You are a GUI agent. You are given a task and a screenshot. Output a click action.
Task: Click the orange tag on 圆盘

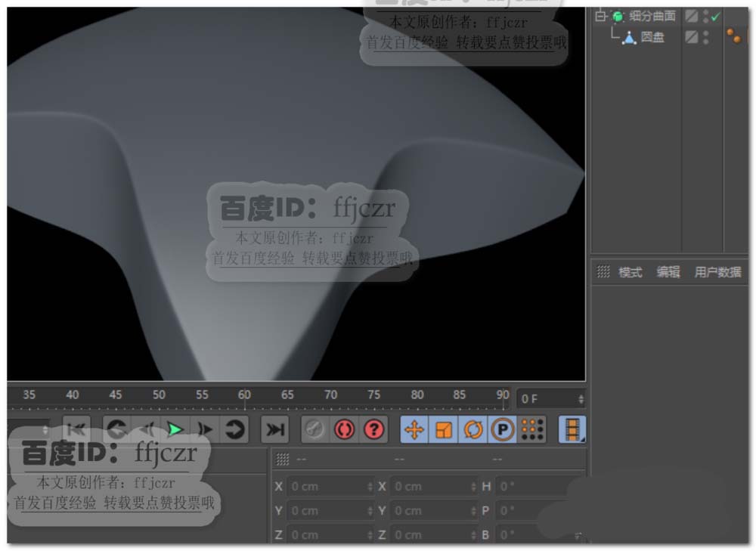pyautogui.click(x=734, y=36)
